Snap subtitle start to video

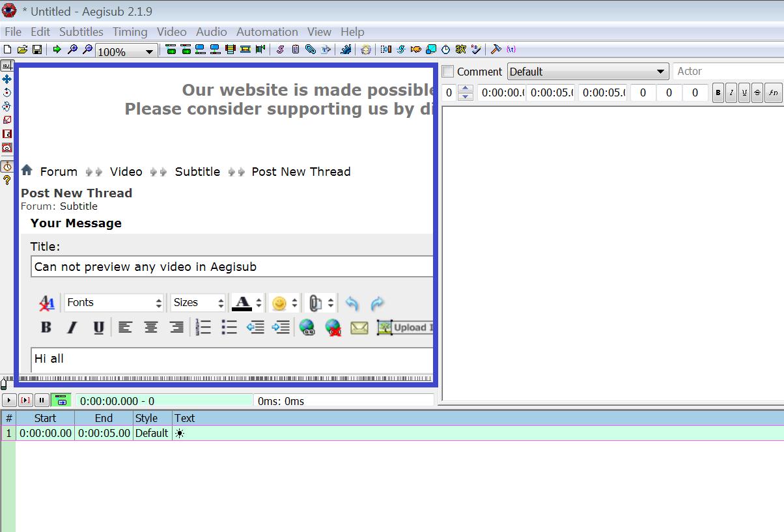tap(201, 49)
